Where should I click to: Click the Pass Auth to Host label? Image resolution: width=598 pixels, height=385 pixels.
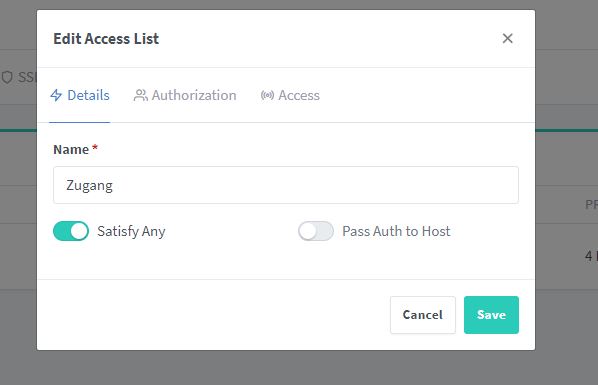coord(396,231)
